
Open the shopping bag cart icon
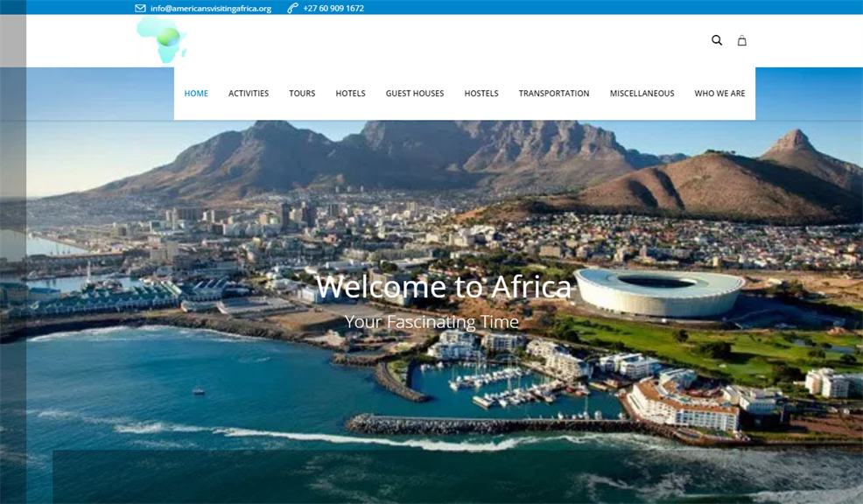[742, 40]
